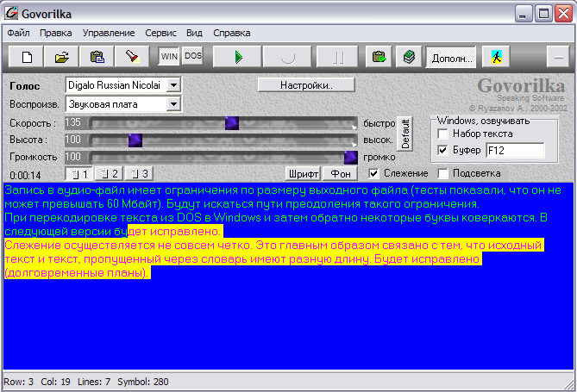Open the Вид menu

(194, 33)
